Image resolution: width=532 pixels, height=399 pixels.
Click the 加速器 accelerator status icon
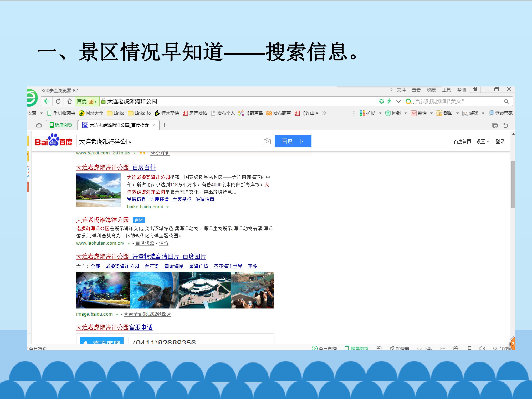[x=400, y=348]
